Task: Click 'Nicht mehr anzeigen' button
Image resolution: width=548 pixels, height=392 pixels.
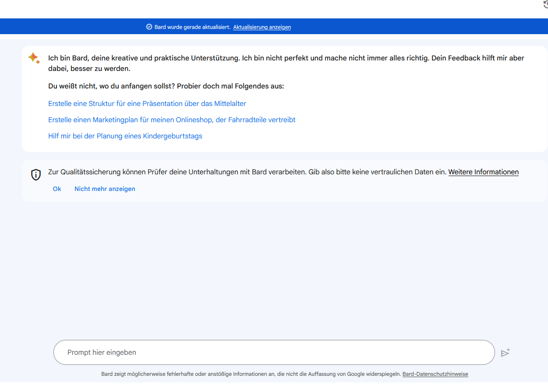Action: point(105,189)
